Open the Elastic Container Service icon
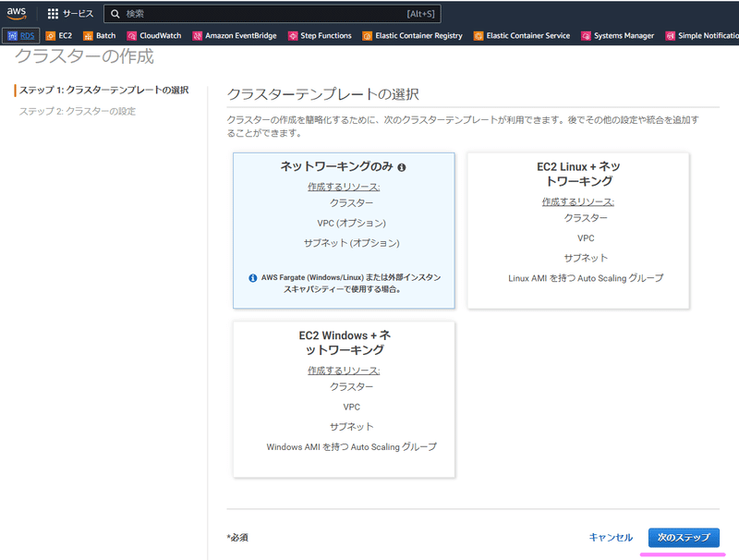This screenshot has height=560, width=739. (479, 36)
